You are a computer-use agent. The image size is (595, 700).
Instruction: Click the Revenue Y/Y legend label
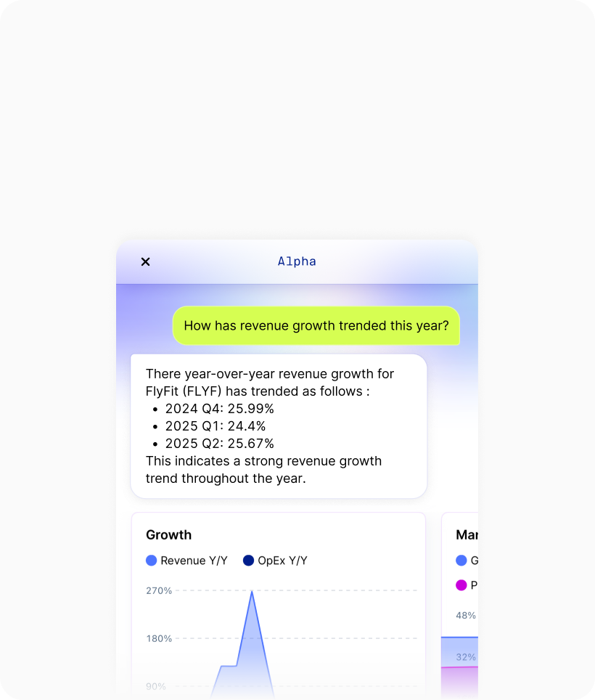tap(194, 561)
